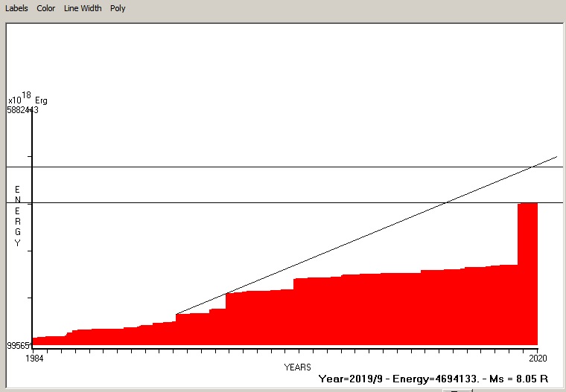Click the YEARS x-axis title
The image size is (566, 392).
tap(297, 367)
